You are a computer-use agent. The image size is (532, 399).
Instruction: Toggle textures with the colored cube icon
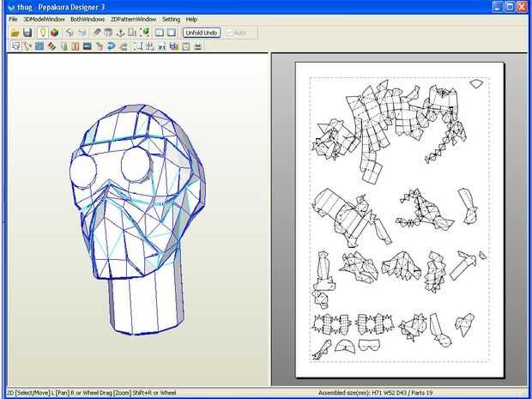55,33
